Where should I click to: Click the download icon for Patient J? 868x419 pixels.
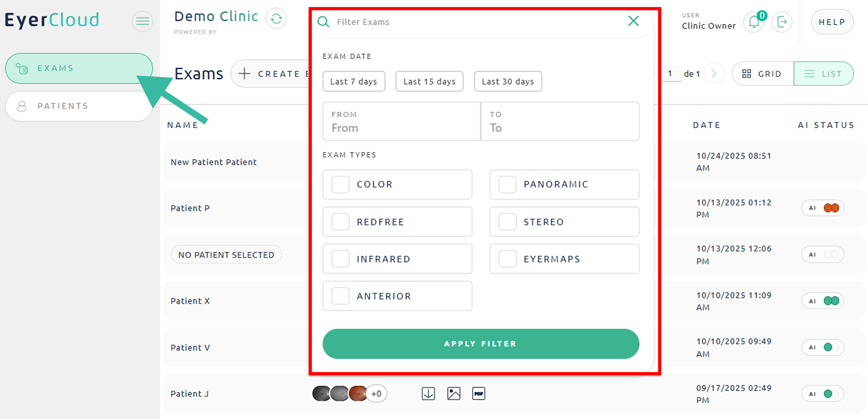point(428,393)
